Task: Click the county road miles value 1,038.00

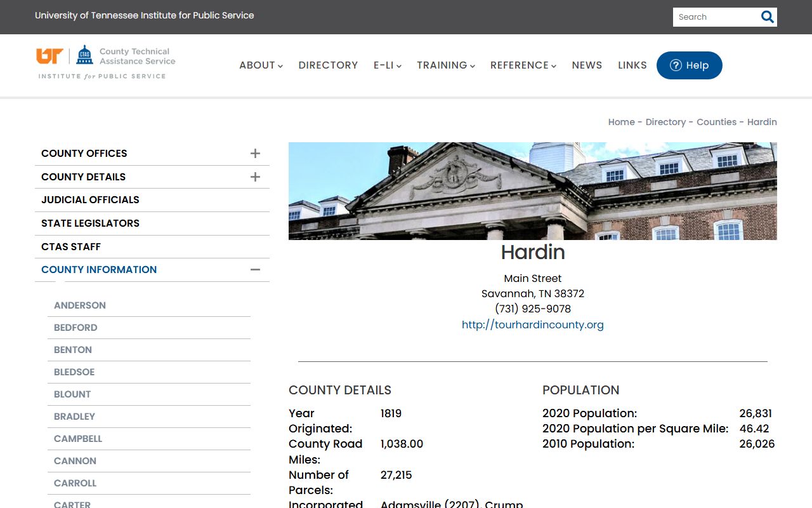Action: 402,444
